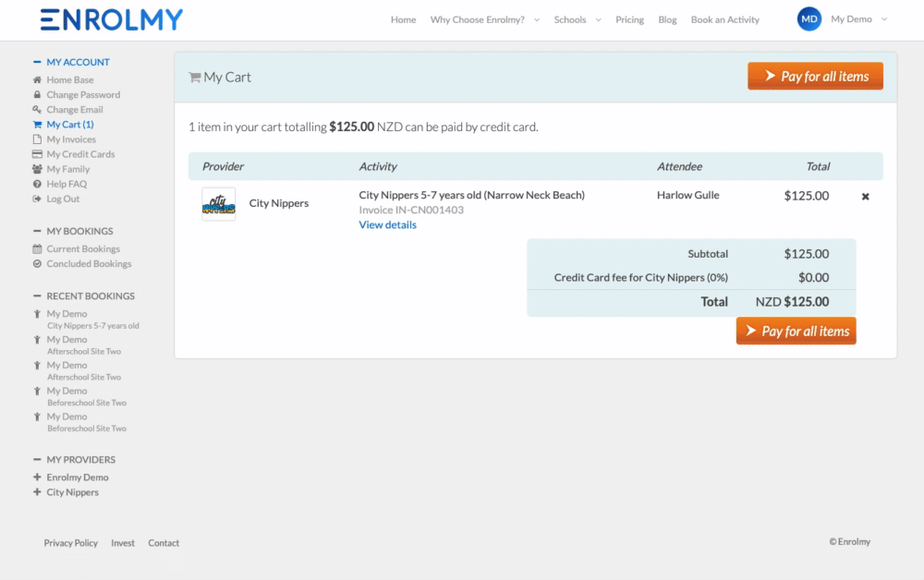Image resolution: width=924 pixels, height=580 pixels.
Task: Click the My Family people icon
Action: pos(37,169)
